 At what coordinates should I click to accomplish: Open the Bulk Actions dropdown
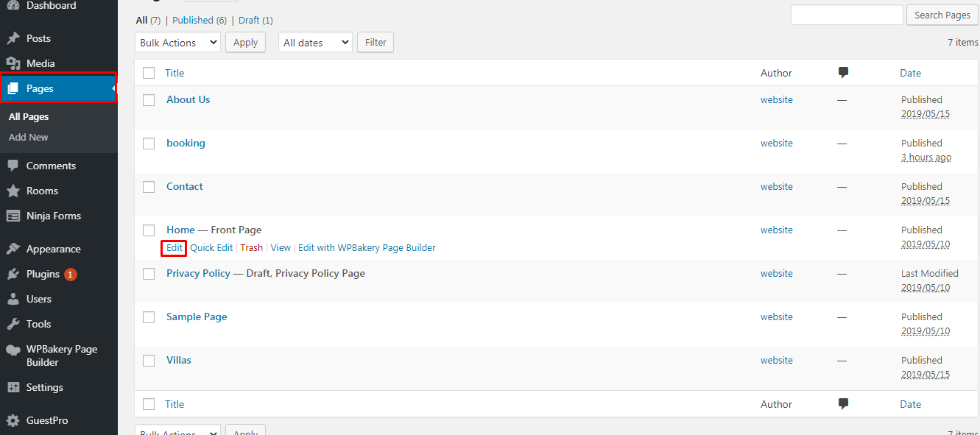(x=177, y=42)
